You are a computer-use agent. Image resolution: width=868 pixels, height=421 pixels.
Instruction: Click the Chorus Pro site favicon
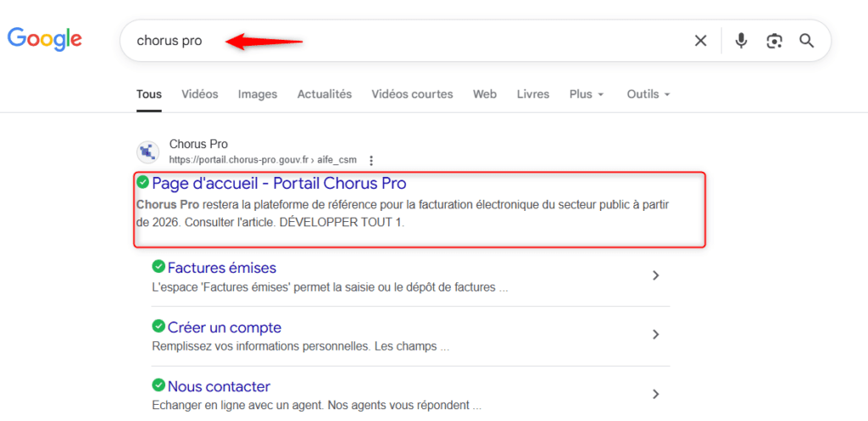(x=147, y=152)
